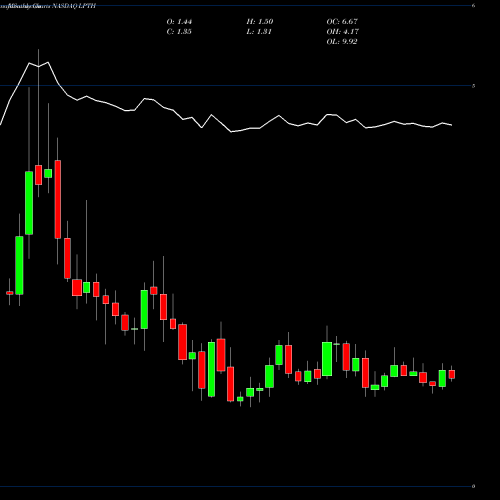The width and height of the screenshot is (500, 500).
Task: Select the 'OC: 6.67' reading
Action: (342, 22)
